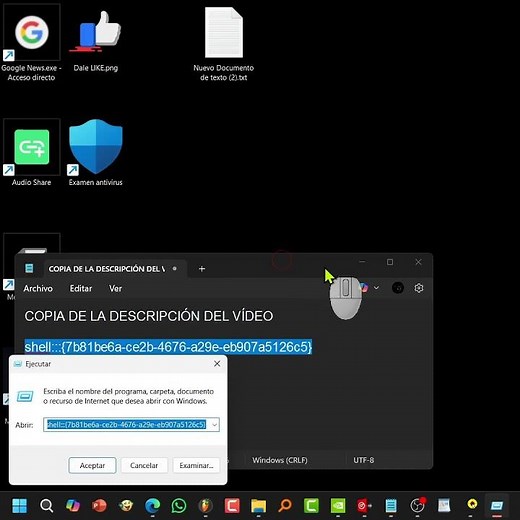
Task: Select Nuevo Documento de texto (2).txt icon
Action: point(224,43)
